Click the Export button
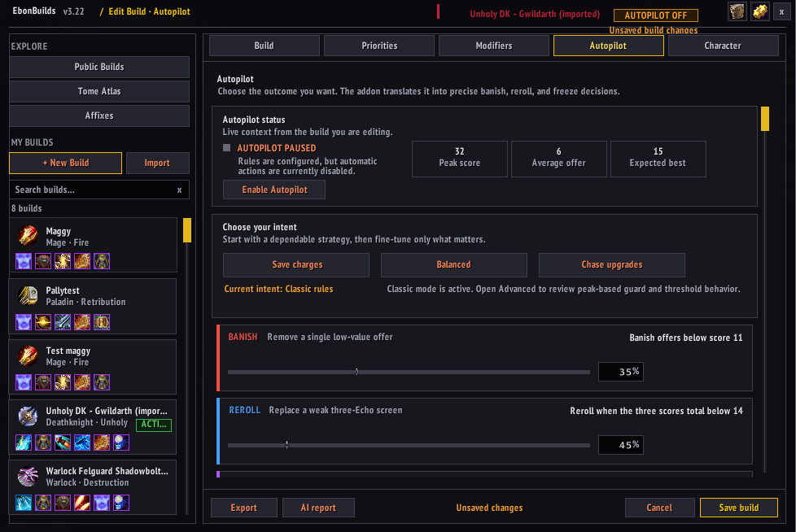Screen dimensions: 796x532 pos(244,508)
